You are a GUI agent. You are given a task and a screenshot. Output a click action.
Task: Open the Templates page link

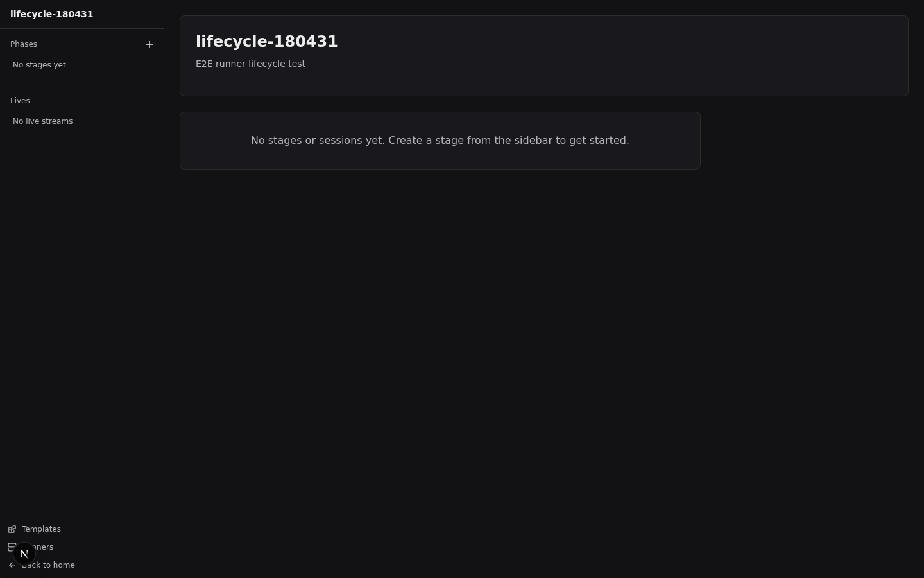tap(41, 529)
